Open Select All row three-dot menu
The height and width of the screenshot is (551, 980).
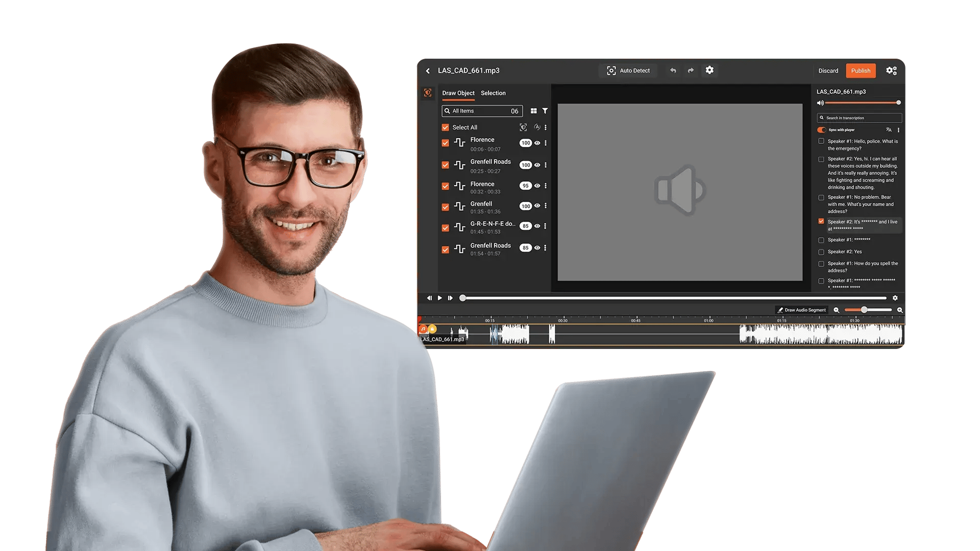(546, 128)
